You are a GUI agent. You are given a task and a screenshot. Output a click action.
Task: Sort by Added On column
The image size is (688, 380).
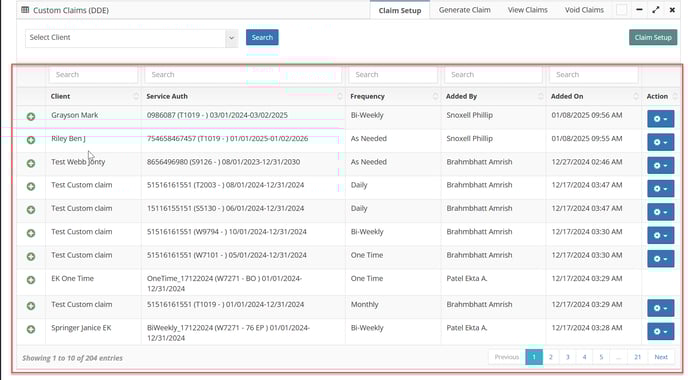pyautogui.click(x=594, y=96)
